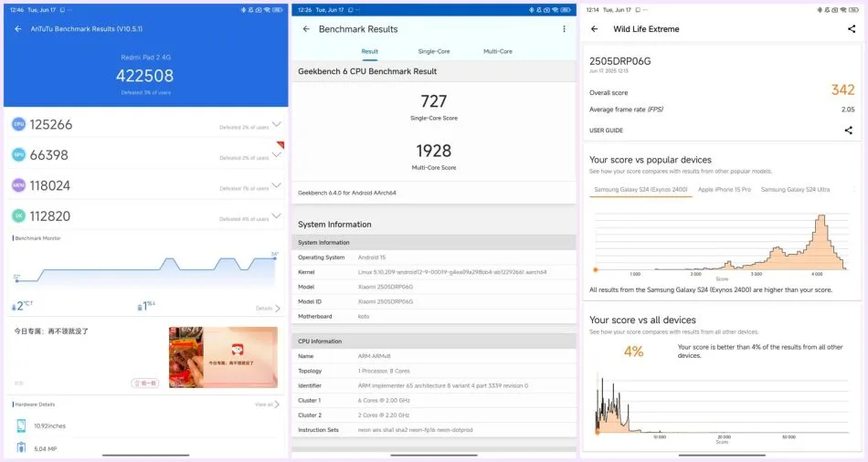Tap the Redmi Pad 2 4G device name
Viewport: 868px width, 462px height.
[145, 58]
